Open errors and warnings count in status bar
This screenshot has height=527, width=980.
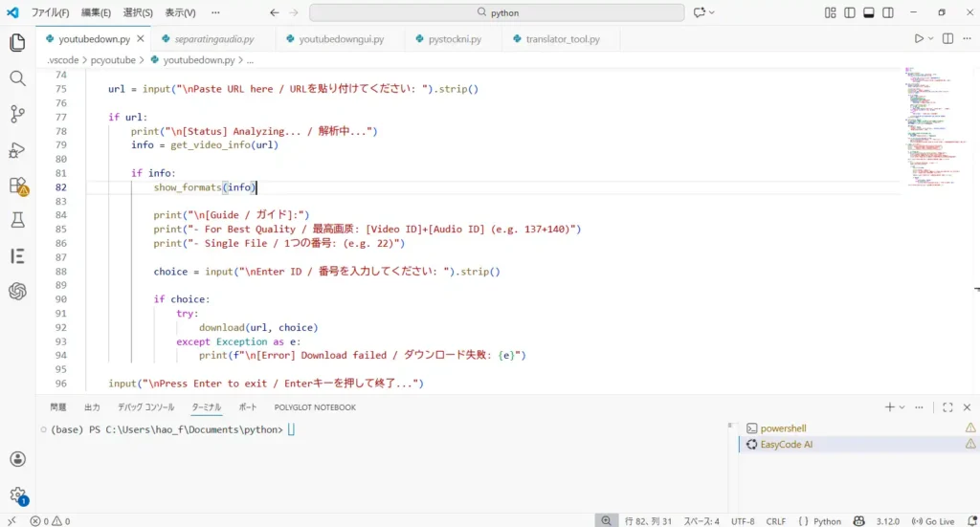pyautogui.click(x=50, y=520)
